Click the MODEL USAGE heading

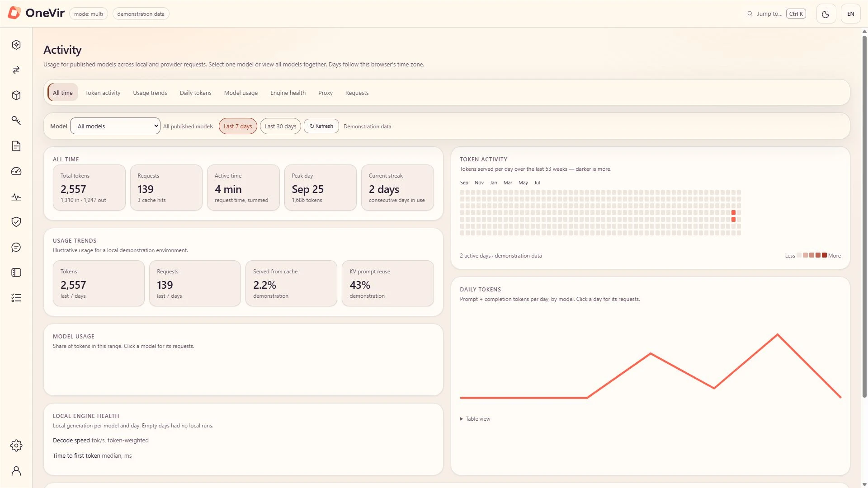coord(74,337)
